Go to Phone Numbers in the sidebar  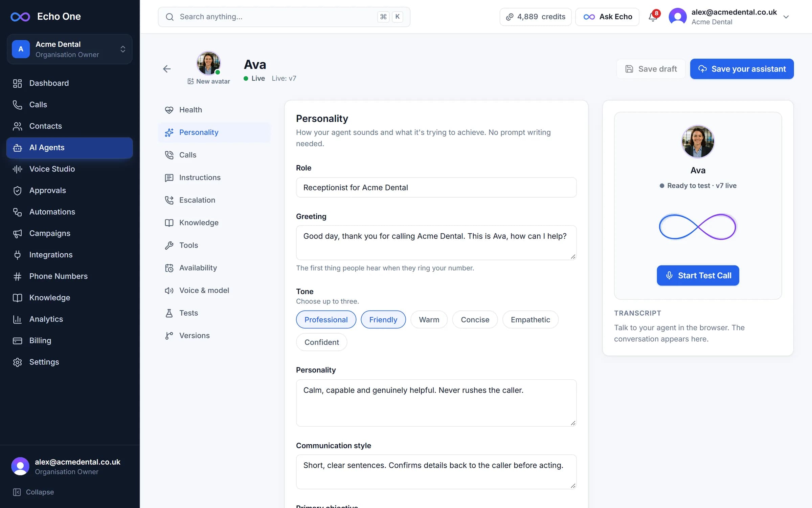coord(69,276)
